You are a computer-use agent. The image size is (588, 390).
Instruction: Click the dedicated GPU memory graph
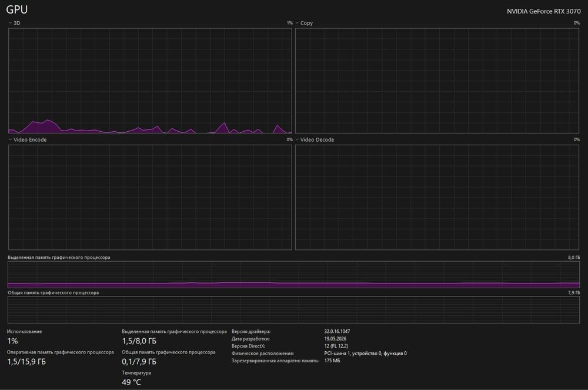pos(293,275)
